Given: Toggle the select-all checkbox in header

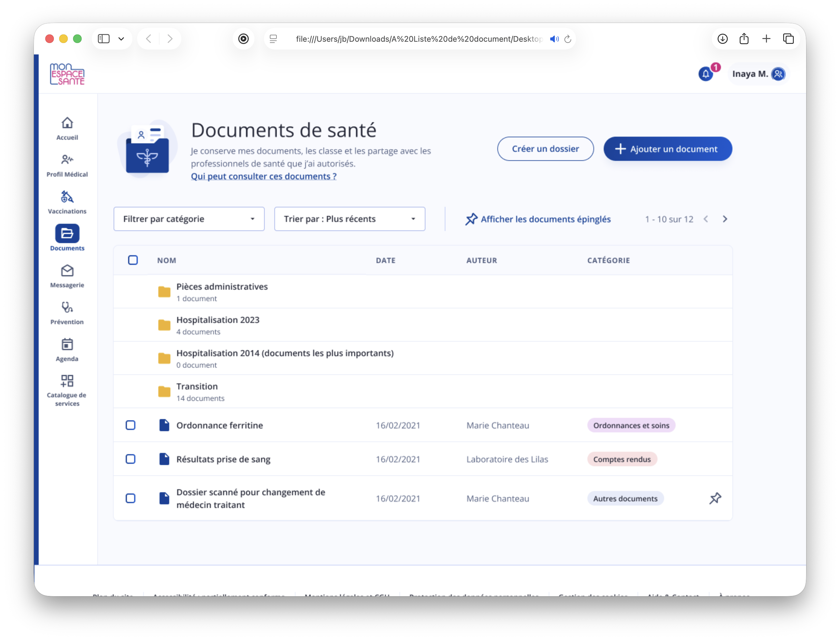Looking at the screenshot, I should (x=133, y=260).
